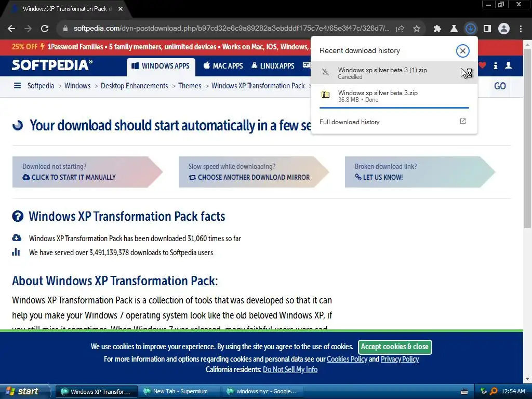Click the browser forward arrow
This screenshot has height=399, width=532.
(28, 29)
